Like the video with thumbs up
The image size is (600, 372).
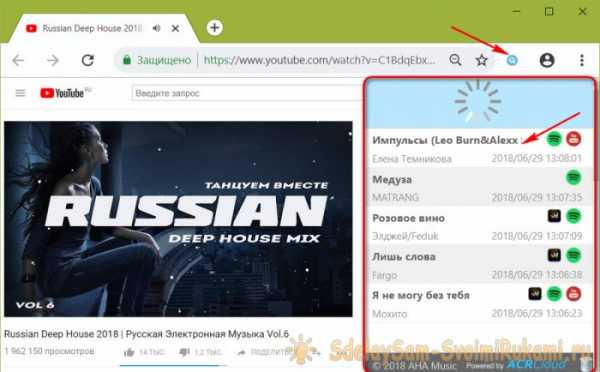[x=129, y=352]
